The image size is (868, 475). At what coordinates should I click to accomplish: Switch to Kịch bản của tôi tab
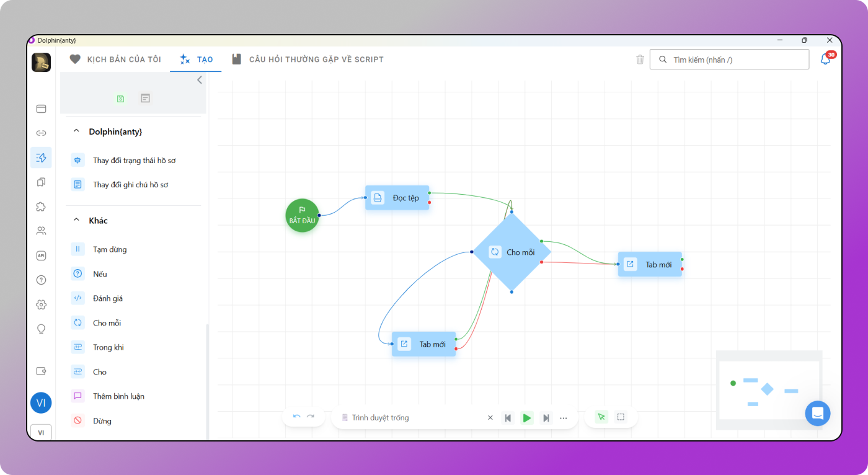click(115, 60)
